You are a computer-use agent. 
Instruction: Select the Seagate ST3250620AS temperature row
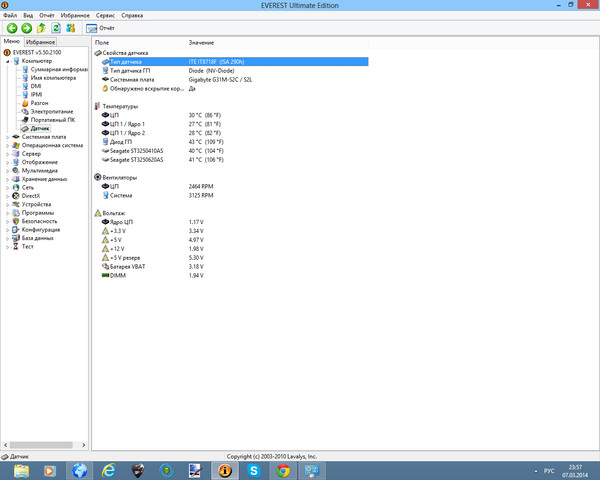pos(235,160)
